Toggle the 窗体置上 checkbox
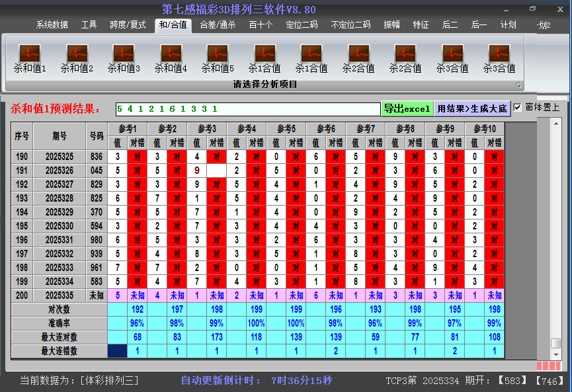 click(518, 107)
